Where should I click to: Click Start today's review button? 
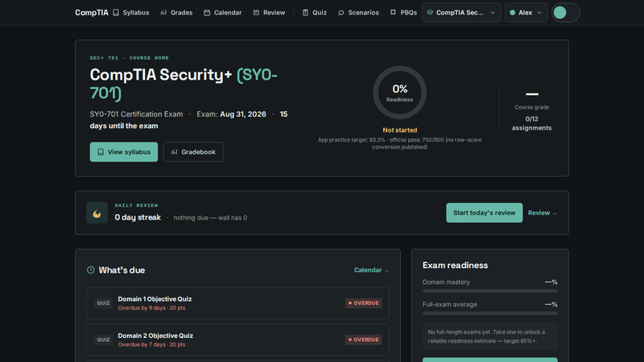pos(485,212)
